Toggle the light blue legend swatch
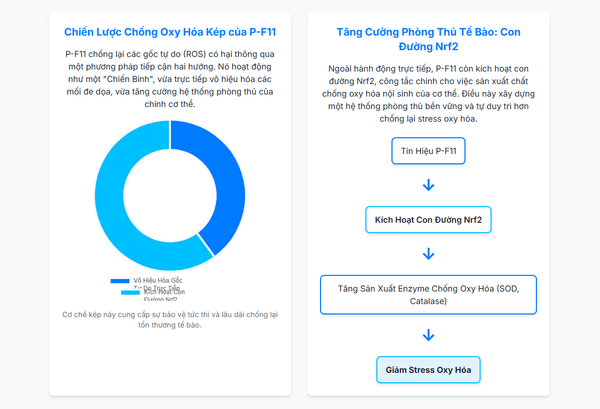 [131, 292]
